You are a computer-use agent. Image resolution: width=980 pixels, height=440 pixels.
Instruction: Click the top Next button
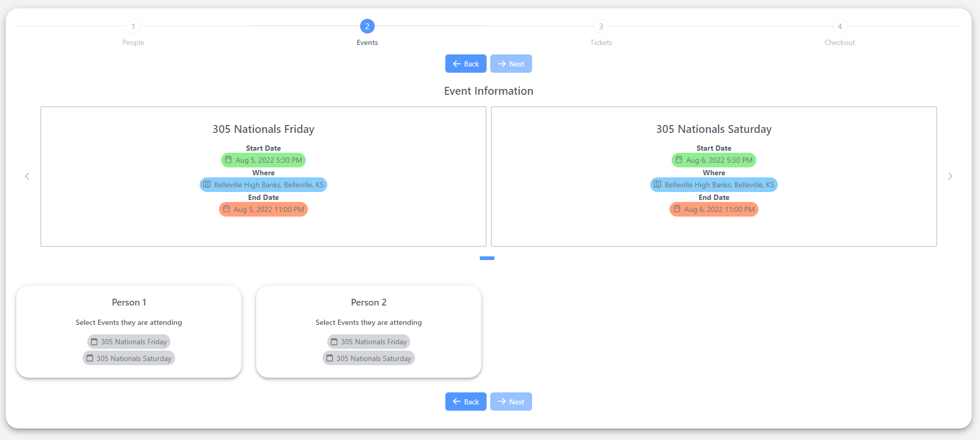point(511,64)
